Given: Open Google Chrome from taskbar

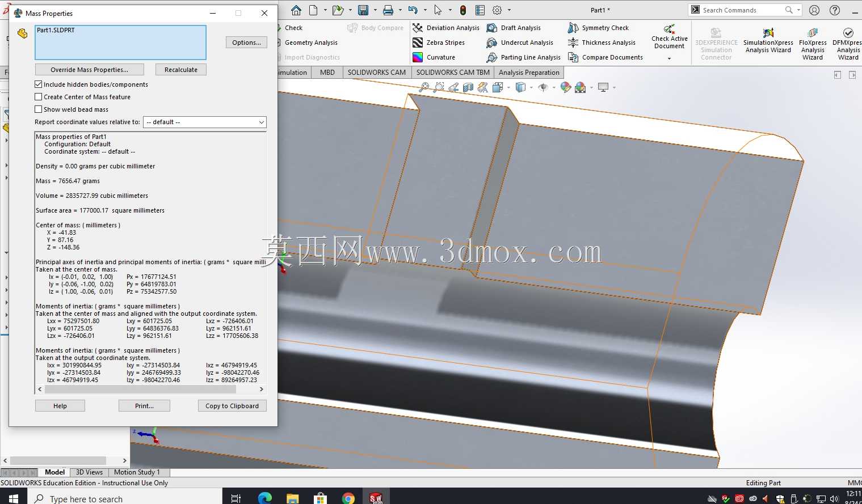Looking at the screenshot, I should point(348,498).
